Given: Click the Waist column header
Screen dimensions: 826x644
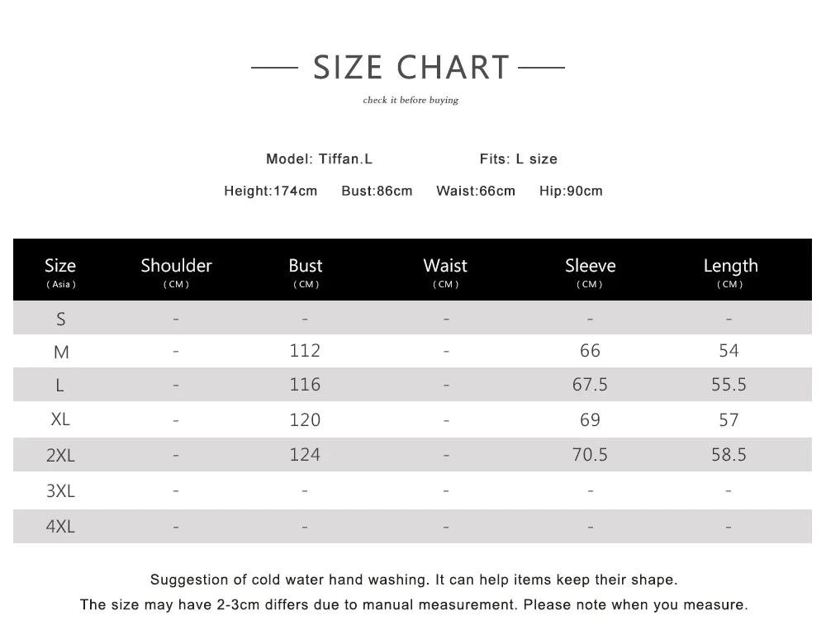Looking at the screenshot, I should point(445,271).
